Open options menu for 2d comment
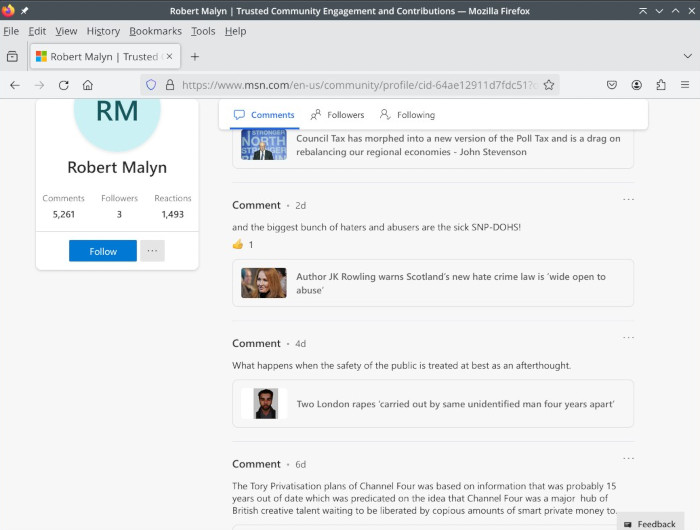This screenshot has width=700, height=530. (x=628, y=200)
